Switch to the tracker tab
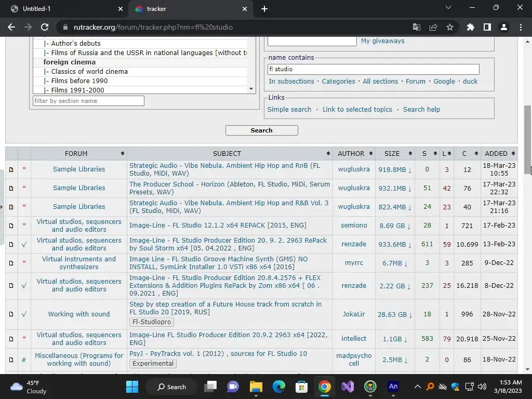532x399 pixels. tap(190, 9)
